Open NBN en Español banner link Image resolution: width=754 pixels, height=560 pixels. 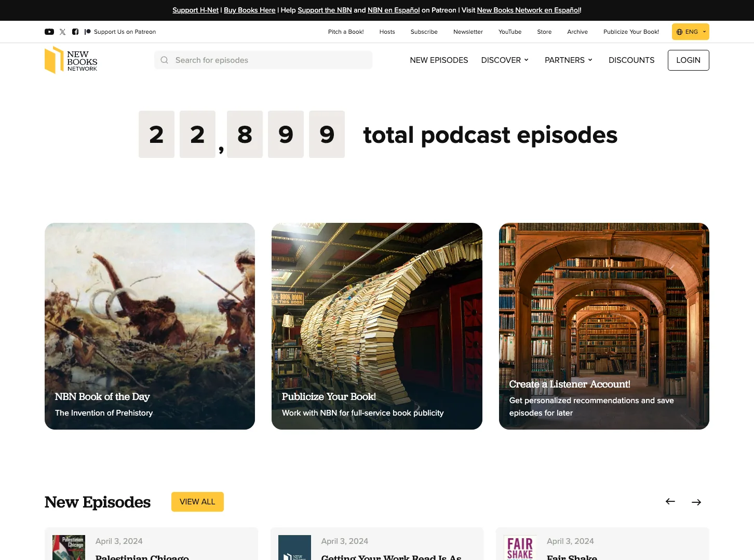coord(394,10)
